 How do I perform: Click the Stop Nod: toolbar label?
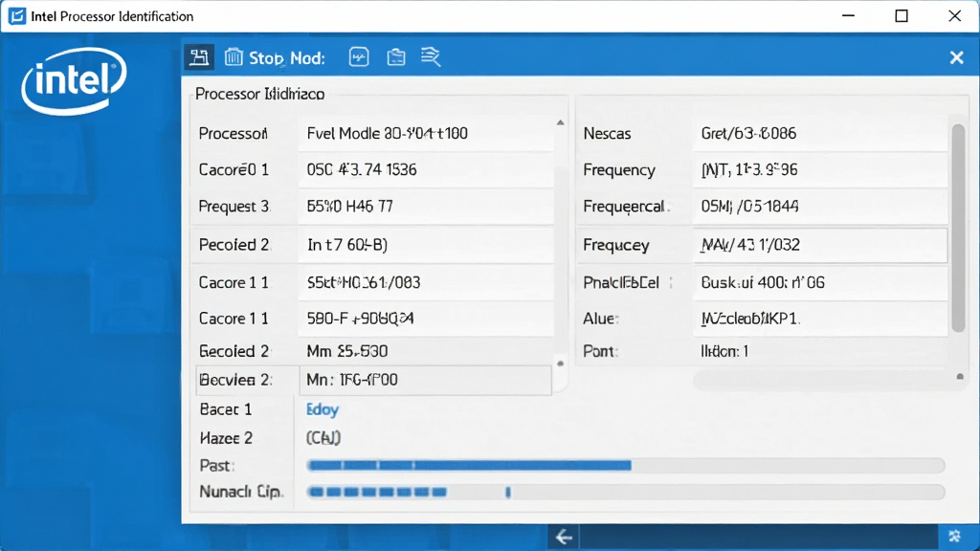[287, 58]
